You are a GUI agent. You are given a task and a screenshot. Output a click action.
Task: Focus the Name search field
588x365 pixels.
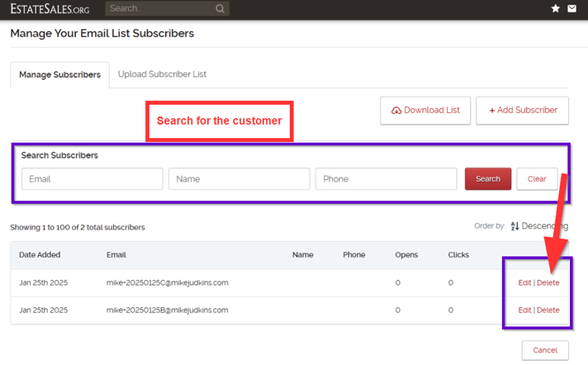click(239, 179)
